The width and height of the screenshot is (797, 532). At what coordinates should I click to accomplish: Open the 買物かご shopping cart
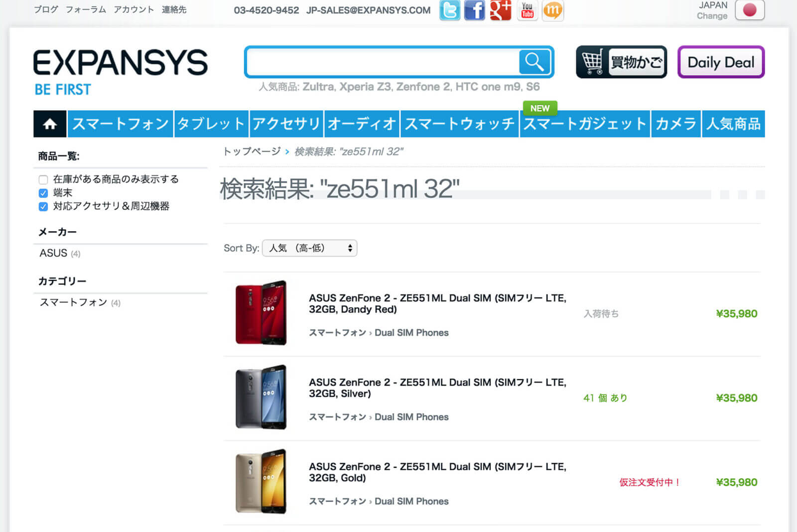coord(621,62)
